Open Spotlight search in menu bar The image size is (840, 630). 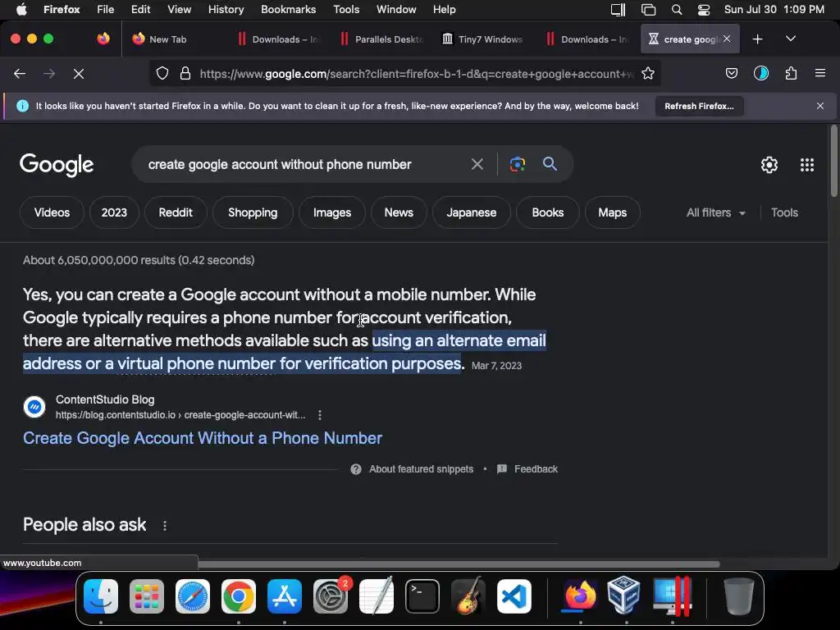tap(677, 9)
